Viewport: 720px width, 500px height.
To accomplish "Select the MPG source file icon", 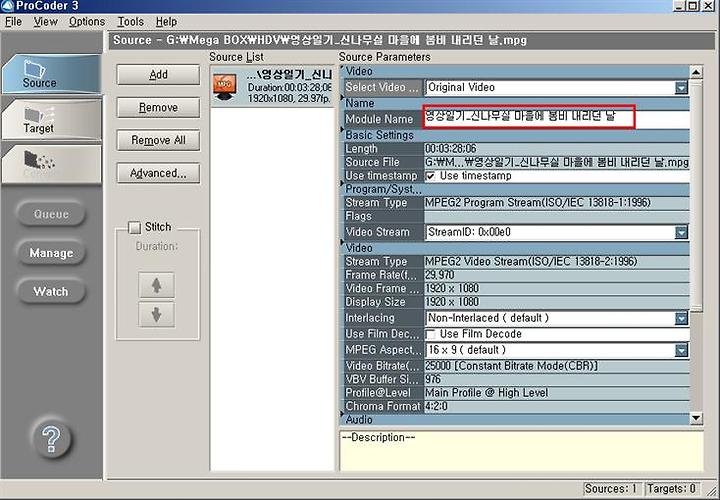I will coord(225,87).
